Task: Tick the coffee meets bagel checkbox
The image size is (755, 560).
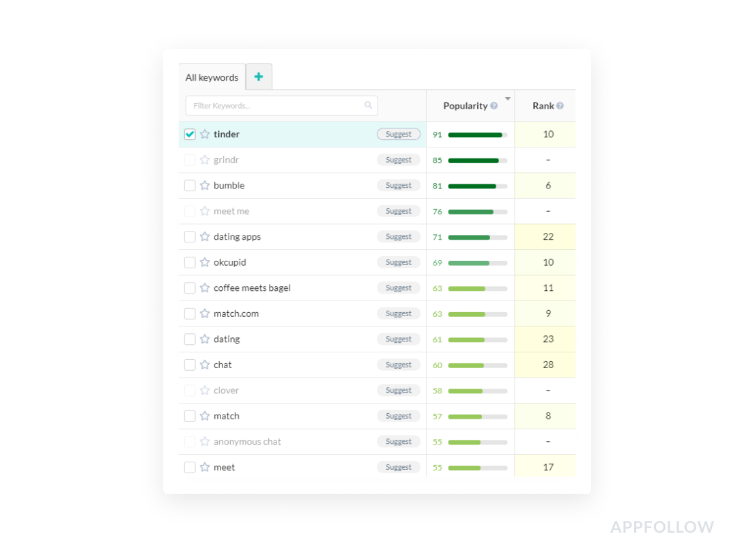Action: [x=190, y=288]
